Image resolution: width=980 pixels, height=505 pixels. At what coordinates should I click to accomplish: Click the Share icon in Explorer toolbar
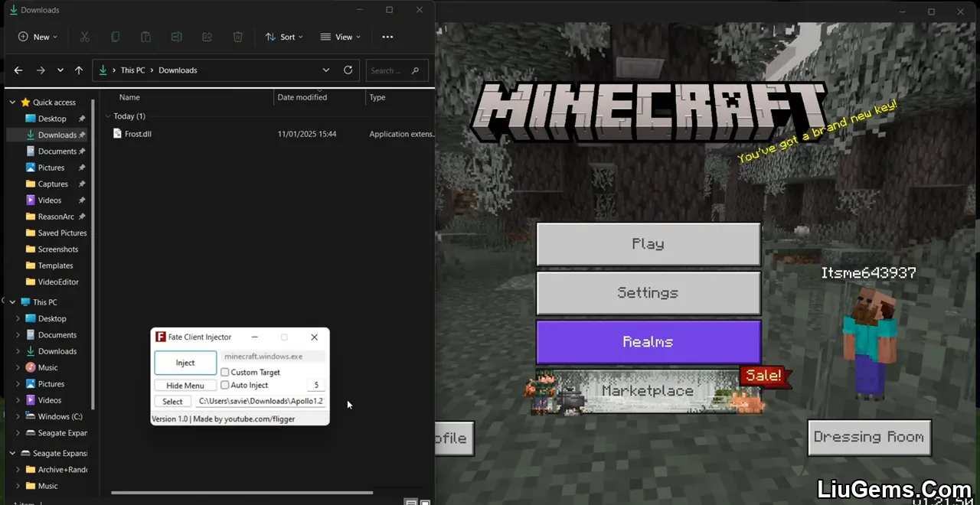207,37
